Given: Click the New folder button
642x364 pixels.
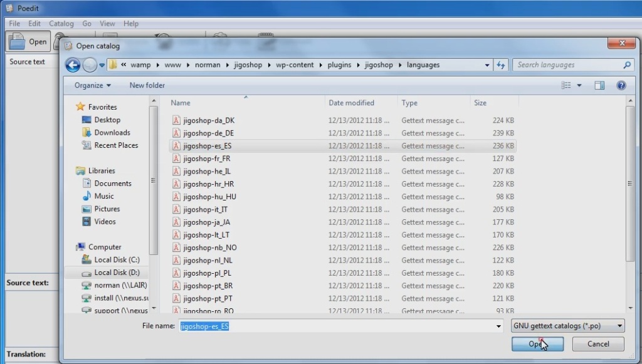Looking at the screenshot, I should (x=147, y=85).
